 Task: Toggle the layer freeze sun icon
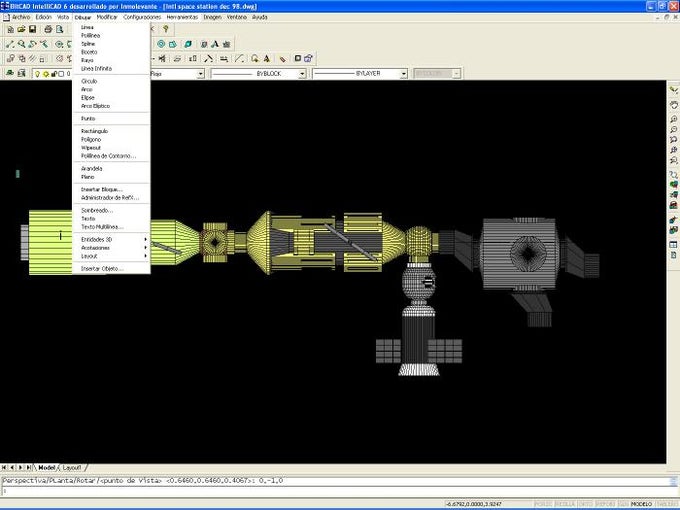pos(46,74)
